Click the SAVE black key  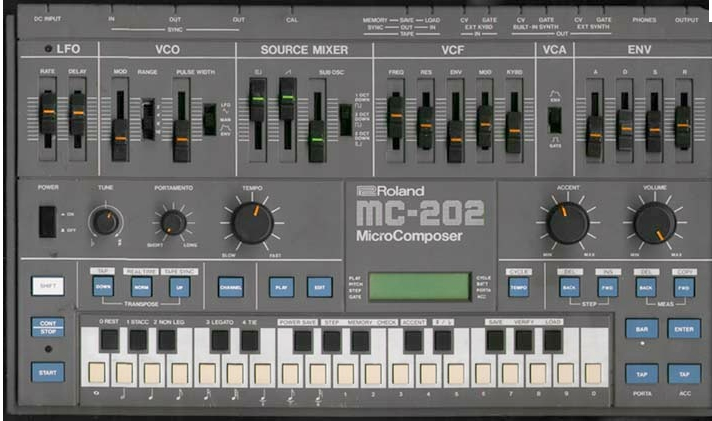click(x=495, y=340)
